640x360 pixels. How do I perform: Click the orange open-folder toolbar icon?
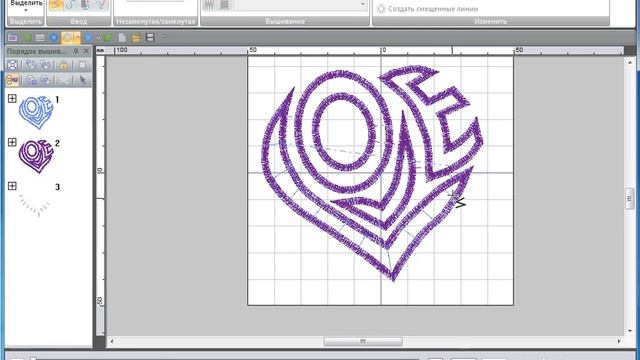[136, 38]
